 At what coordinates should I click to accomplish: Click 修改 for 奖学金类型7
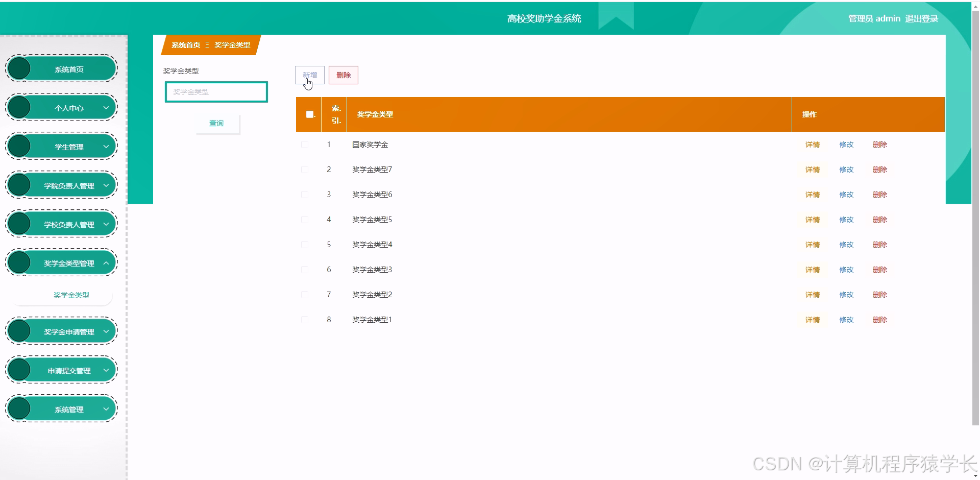coord(846,170)
